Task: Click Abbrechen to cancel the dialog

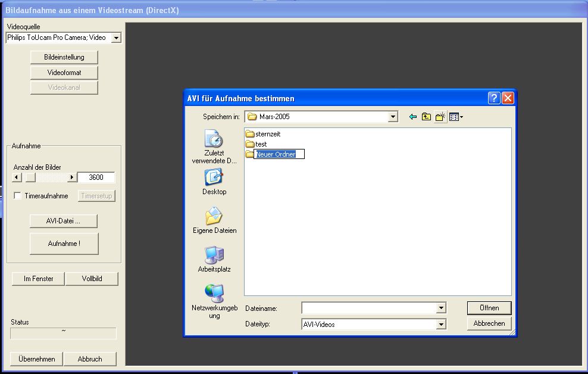Action: tap(489, 323)
